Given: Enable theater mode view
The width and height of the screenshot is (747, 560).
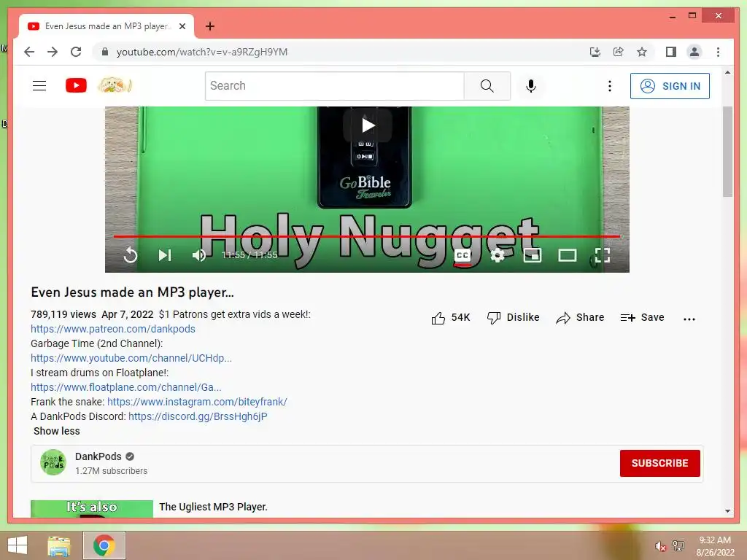Looking at the screenshot, I should 568,255.
